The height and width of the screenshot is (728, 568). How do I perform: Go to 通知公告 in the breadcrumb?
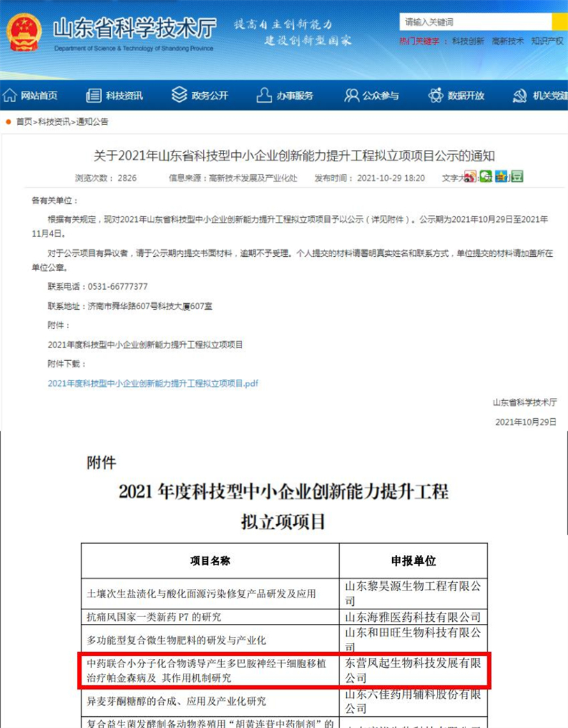(x=92, y=121)
